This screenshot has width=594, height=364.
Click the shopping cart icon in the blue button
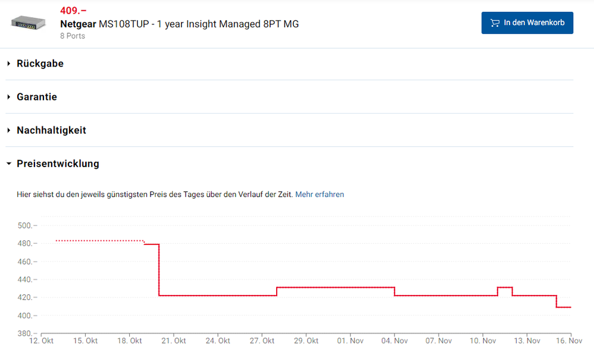495,22
